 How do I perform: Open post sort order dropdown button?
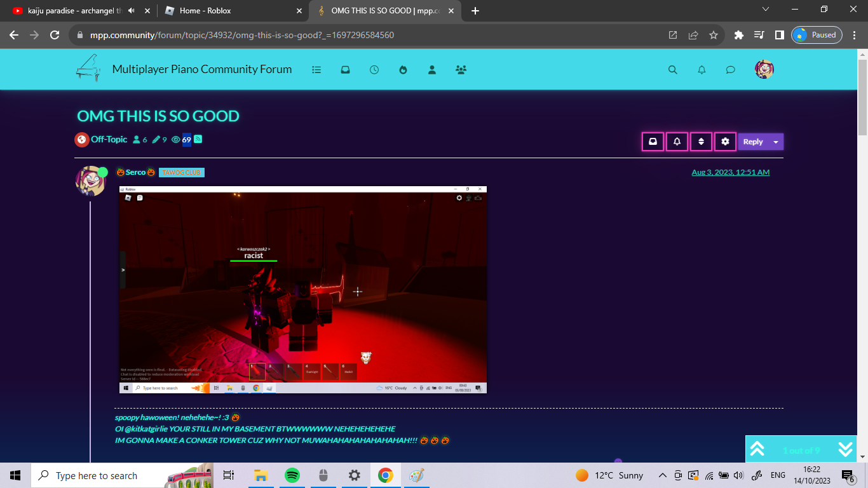click(701, 142)
